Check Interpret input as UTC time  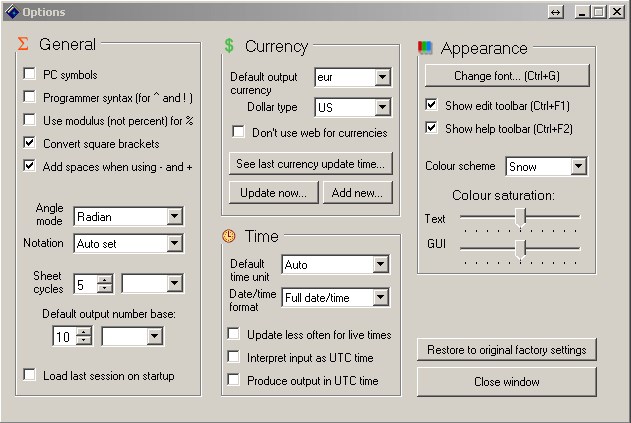tap(233, 357)
